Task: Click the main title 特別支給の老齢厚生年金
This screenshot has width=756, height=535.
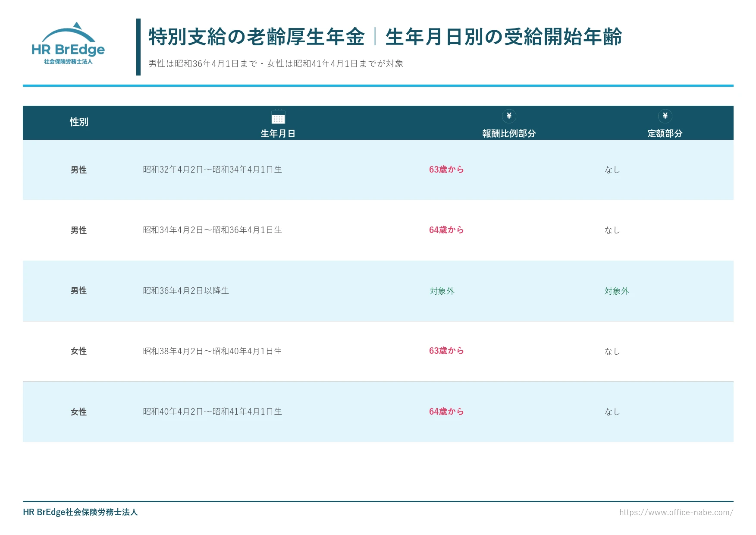Action: (x=257, y=37)
